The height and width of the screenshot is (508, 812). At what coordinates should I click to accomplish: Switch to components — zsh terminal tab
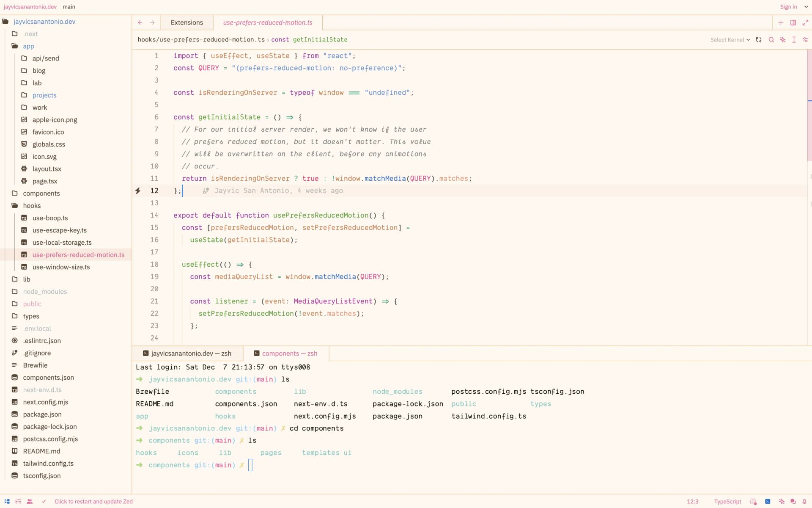click(x=289, y=353)
